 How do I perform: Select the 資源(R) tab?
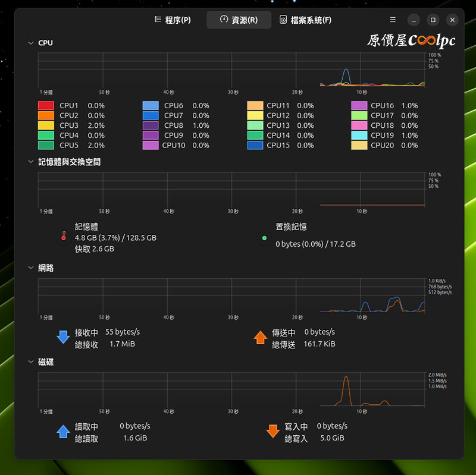(239, 20)
